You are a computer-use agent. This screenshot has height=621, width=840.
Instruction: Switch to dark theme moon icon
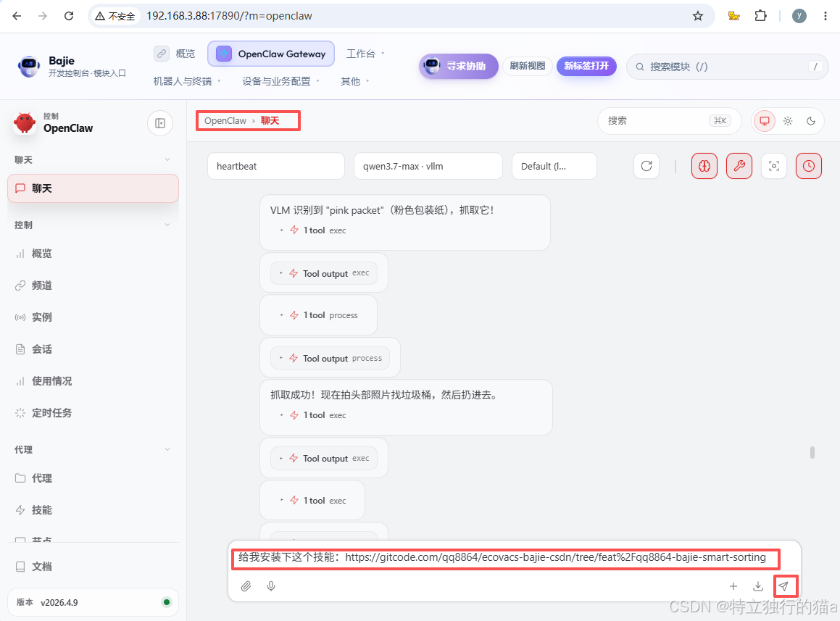click(811, 121)
